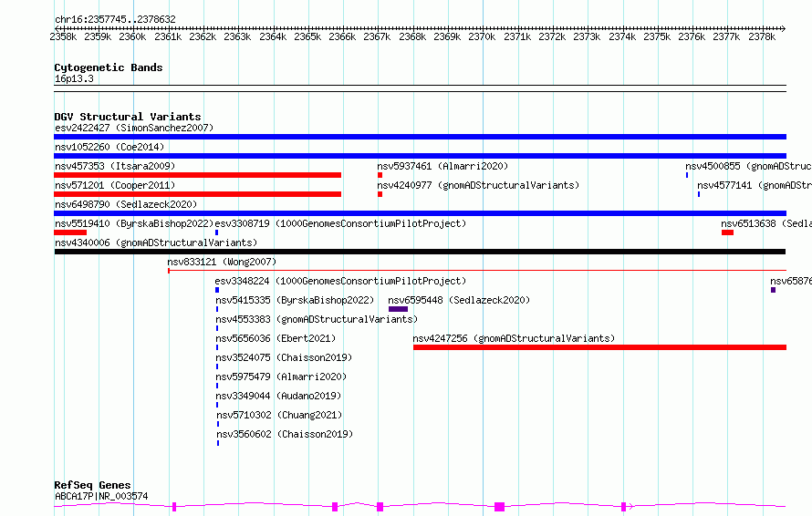This screenshot has width=812, height=516.
Task: Click the 2358k ruler tick label
Action: 63,36
